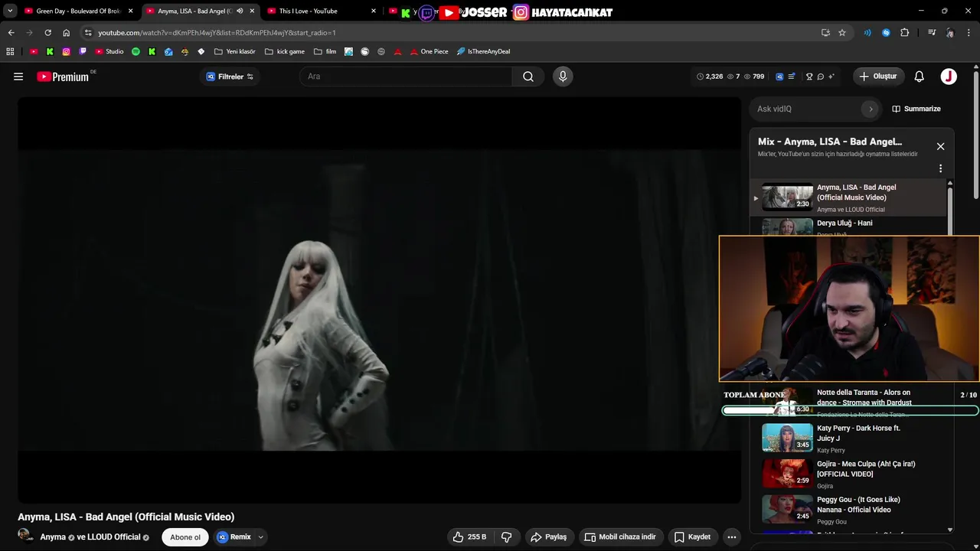Select Anyma, LISA - Bad Angel playlist item

click(848, 197)
